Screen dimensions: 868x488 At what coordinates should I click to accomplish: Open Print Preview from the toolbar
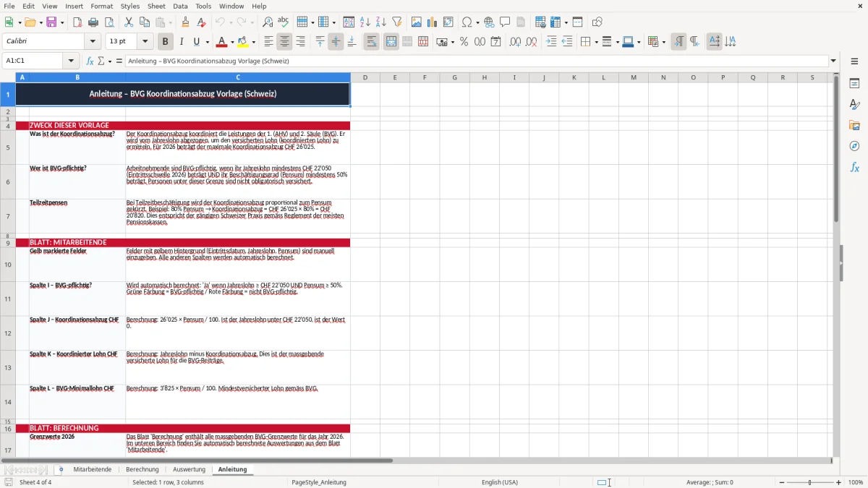109,22
